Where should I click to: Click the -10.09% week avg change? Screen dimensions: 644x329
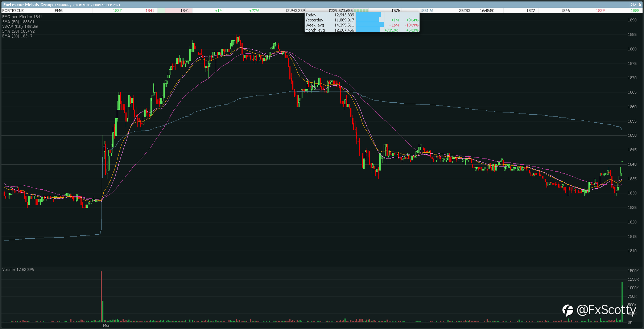(x=411, y=25)
